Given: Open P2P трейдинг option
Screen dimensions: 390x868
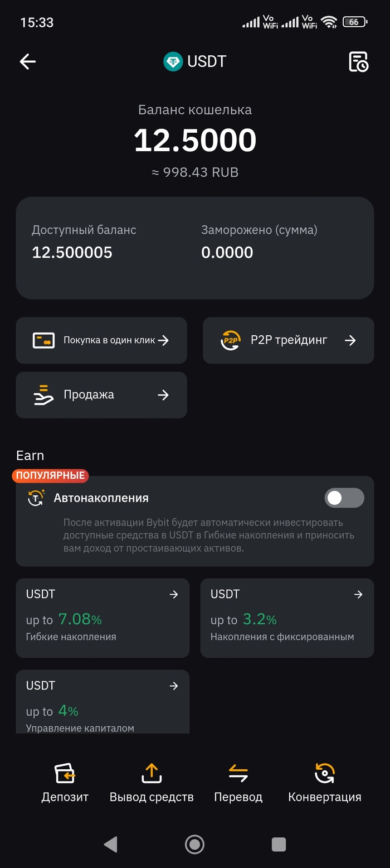Looking at the screenshot, I should [289, 340].
